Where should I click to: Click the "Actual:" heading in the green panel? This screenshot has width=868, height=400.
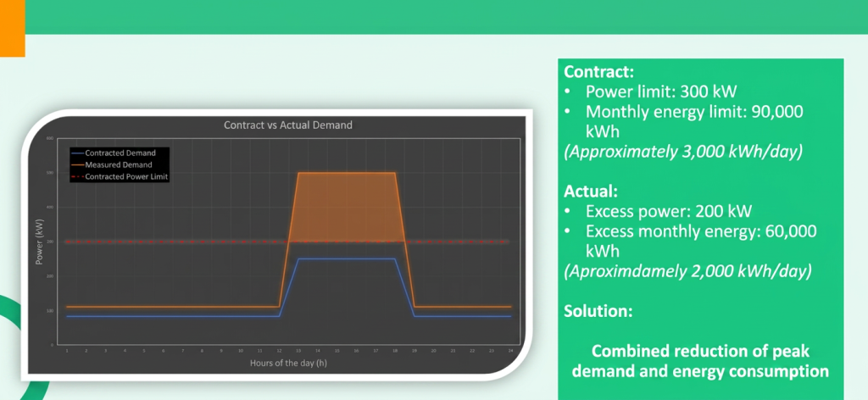pos(590,192)
